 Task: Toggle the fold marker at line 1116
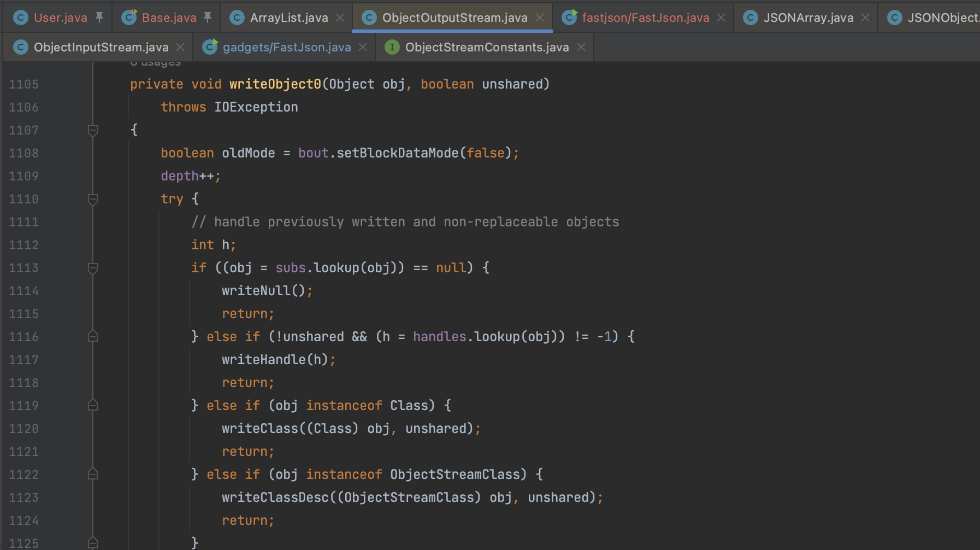[x=93, y=337]
